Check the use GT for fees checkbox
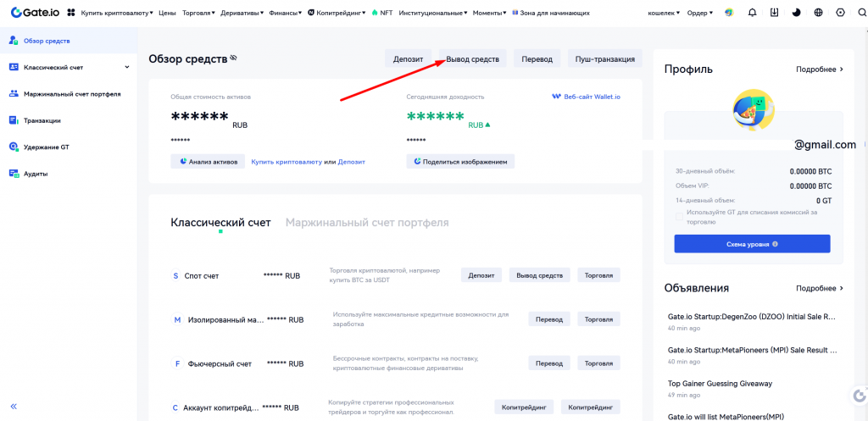 679,217
